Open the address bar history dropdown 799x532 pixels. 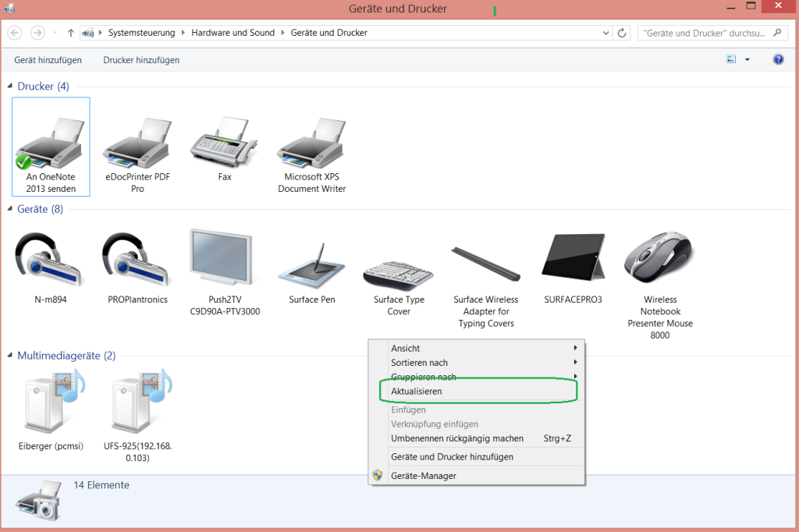605,33
